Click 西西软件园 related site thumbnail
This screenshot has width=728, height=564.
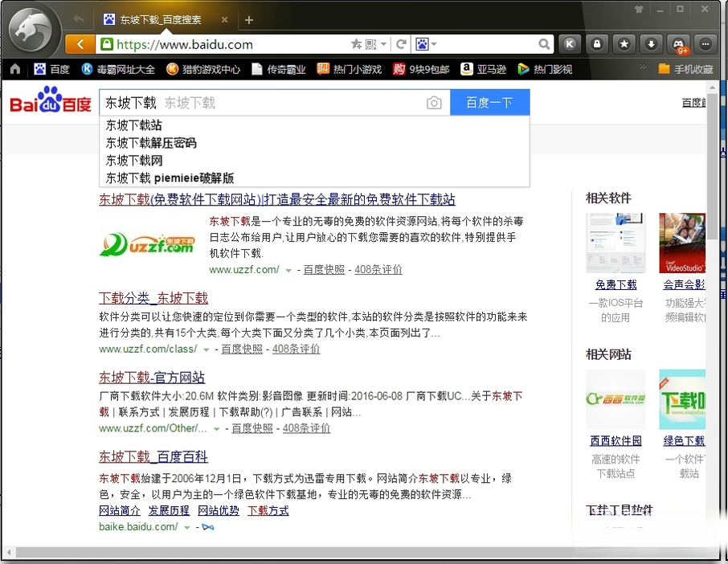coord(616,399)
